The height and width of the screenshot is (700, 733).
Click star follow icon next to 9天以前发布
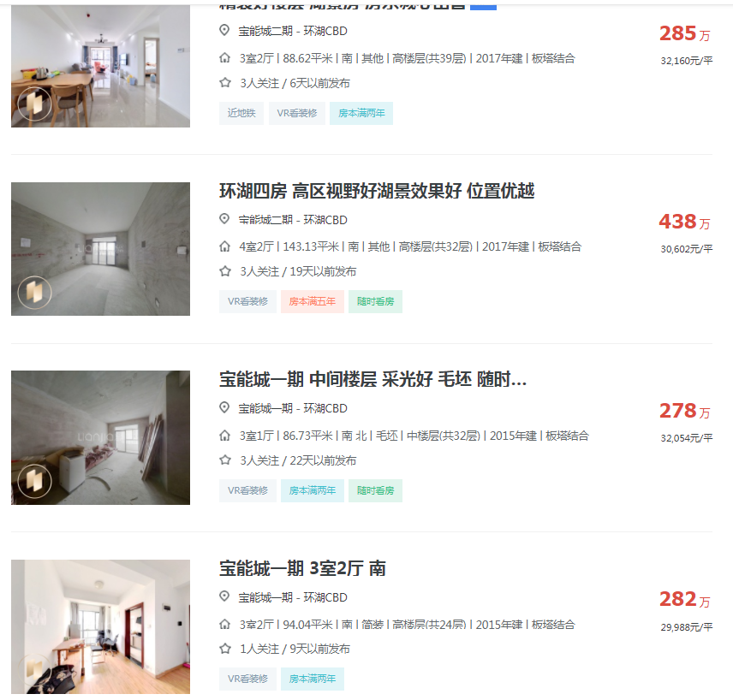click(x=225, y=649)
